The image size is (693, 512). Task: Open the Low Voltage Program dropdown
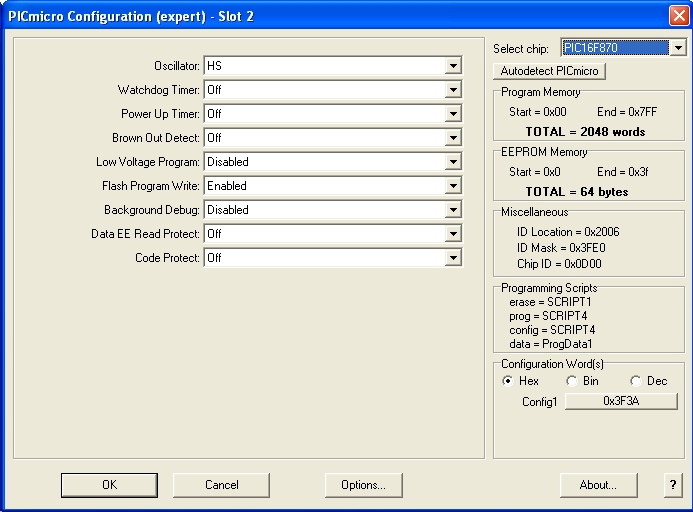(333, 162)
